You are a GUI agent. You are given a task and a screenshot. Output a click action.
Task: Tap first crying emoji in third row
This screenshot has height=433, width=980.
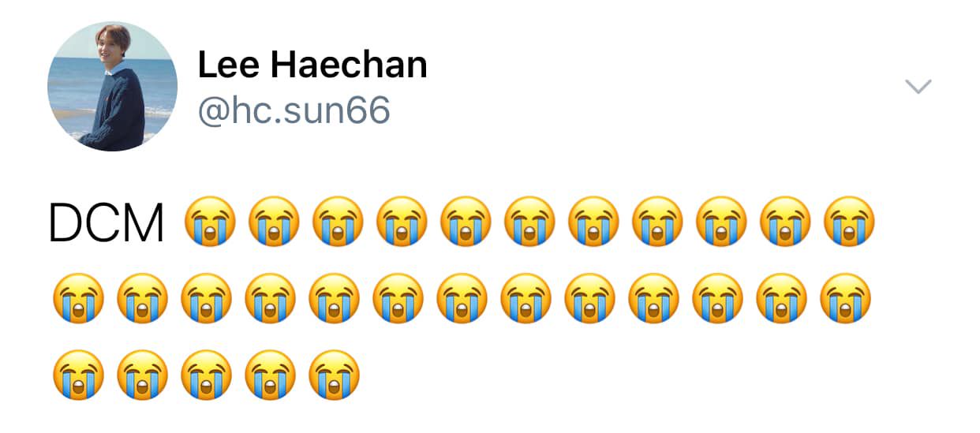click(x=78, y=375)
